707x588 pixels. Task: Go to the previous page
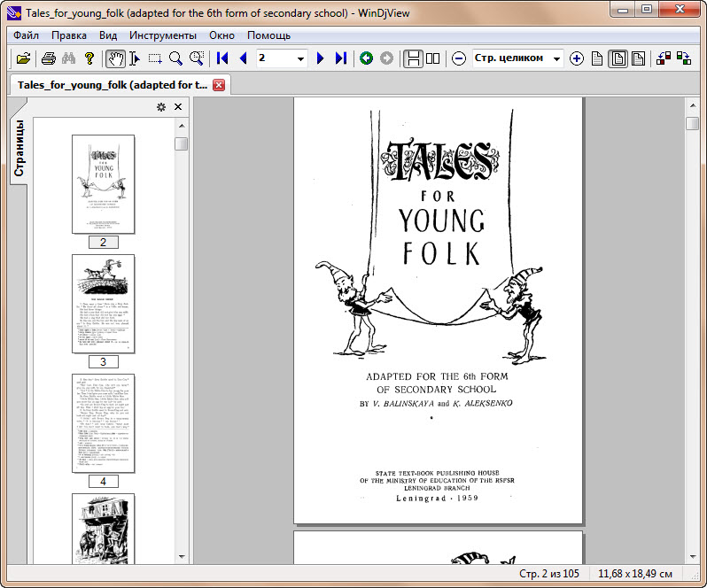click(243, 58)
